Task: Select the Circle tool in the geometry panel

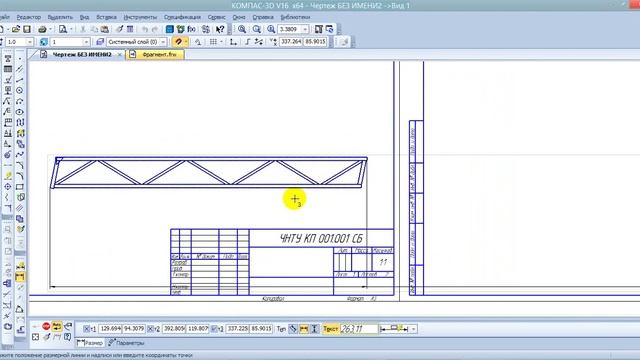Action: coord(20,90)
